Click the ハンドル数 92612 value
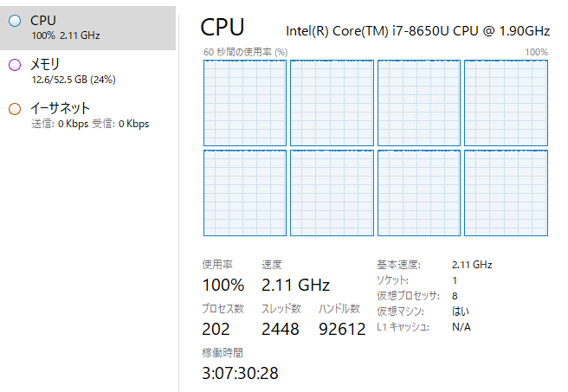The width and height of the screenshot is (568, 392). (x=342, y=329)
